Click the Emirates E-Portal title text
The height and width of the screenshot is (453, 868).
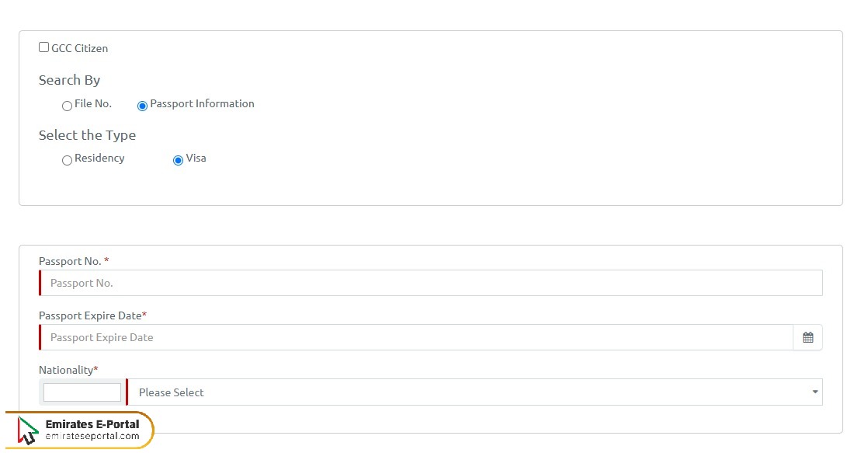pos(92,423)
